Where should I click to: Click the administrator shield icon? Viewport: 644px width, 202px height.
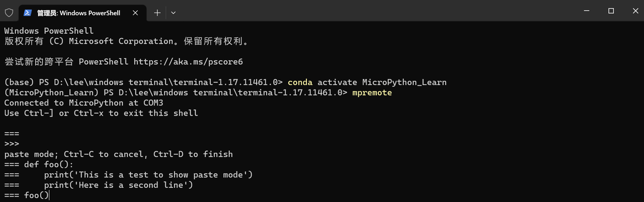coord(9,13)
